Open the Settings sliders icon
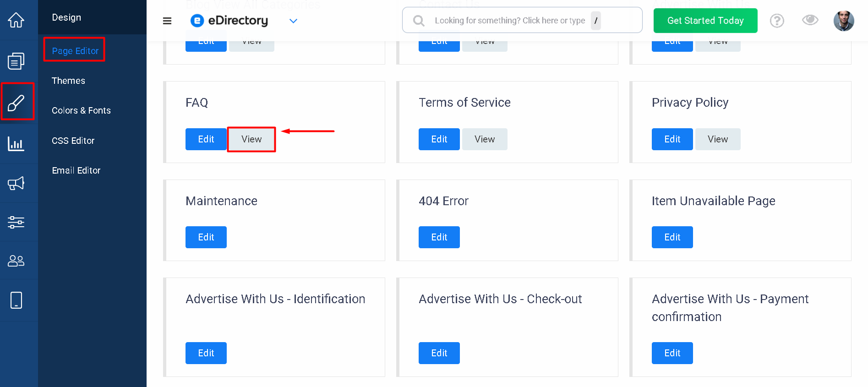 (x=16, y=223)
